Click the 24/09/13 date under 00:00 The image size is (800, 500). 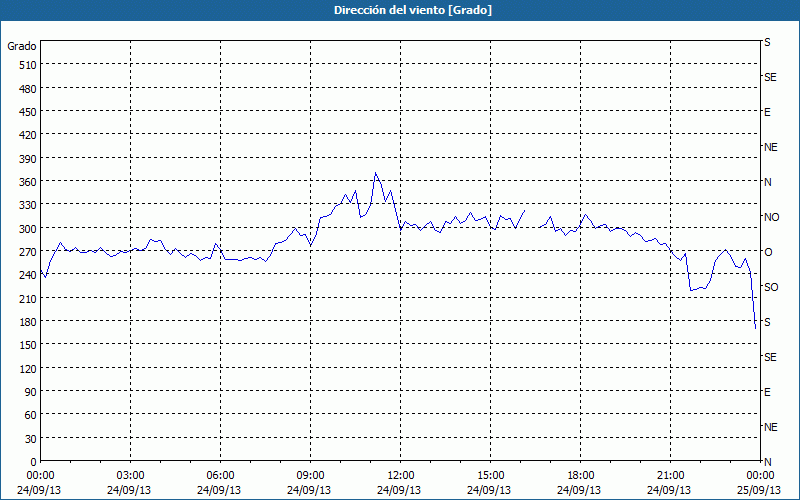pos(39,490)
